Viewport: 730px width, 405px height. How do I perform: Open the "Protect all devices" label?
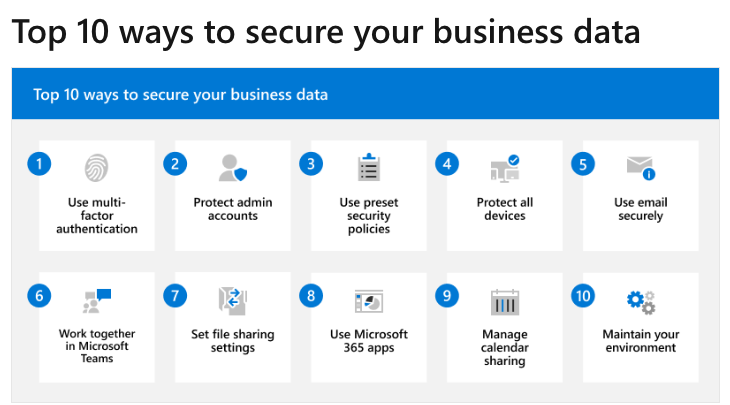[505, 209]
